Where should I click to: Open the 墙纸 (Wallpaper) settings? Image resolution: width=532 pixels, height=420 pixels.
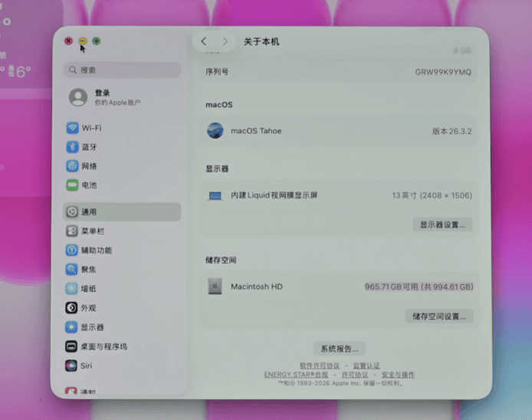point(89,289)
